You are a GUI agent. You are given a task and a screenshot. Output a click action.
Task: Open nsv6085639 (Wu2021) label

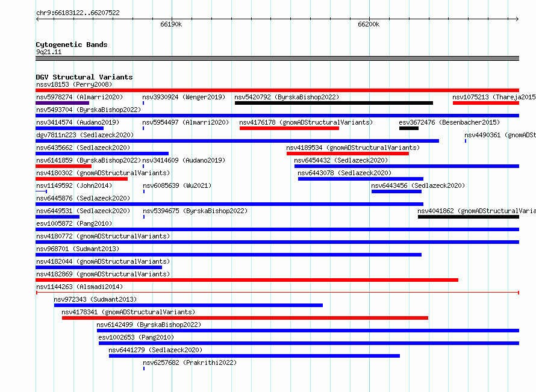tap(177, 185)
